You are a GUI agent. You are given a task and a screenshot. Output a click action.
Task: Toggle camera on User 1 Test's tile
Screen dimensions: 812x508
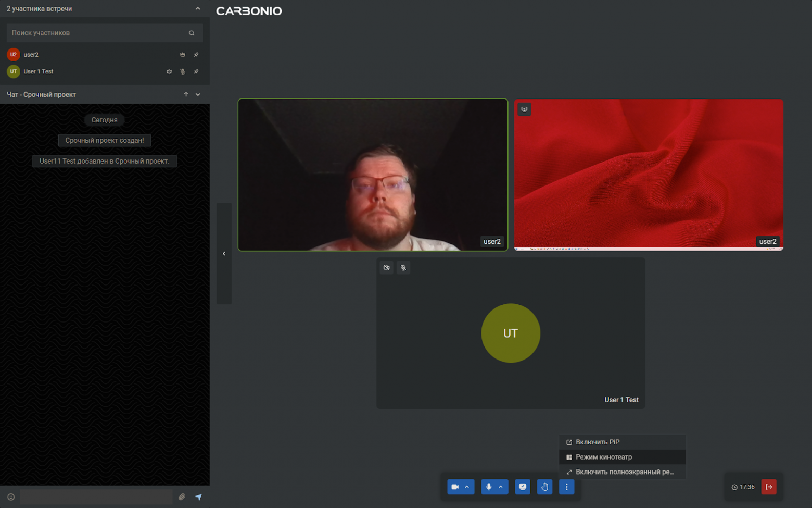pyautogui.click(x=386, y=267)
